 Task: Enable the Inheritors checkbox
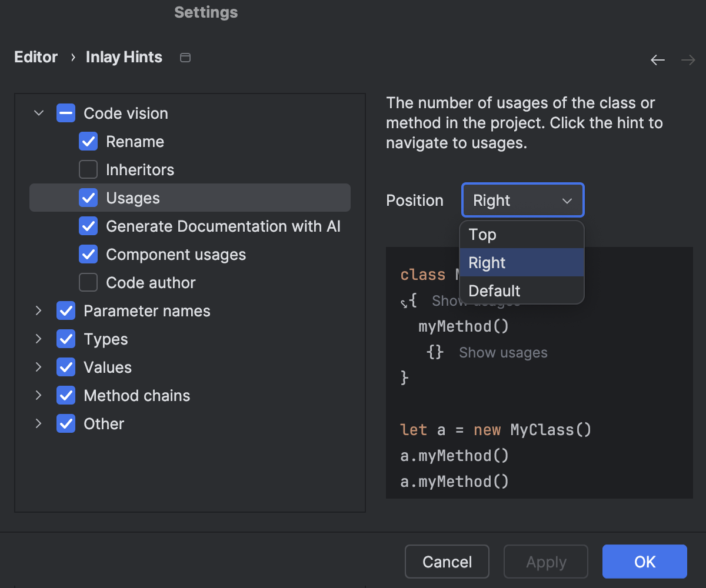88,170
